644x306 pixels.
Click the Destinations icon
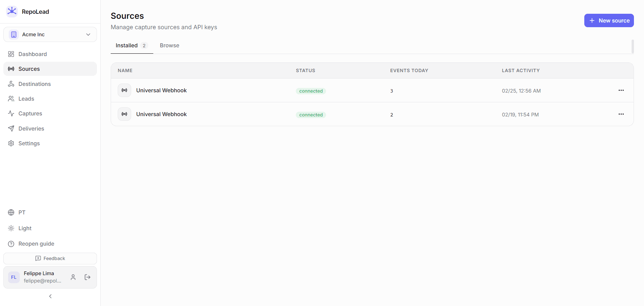(11, 84)
